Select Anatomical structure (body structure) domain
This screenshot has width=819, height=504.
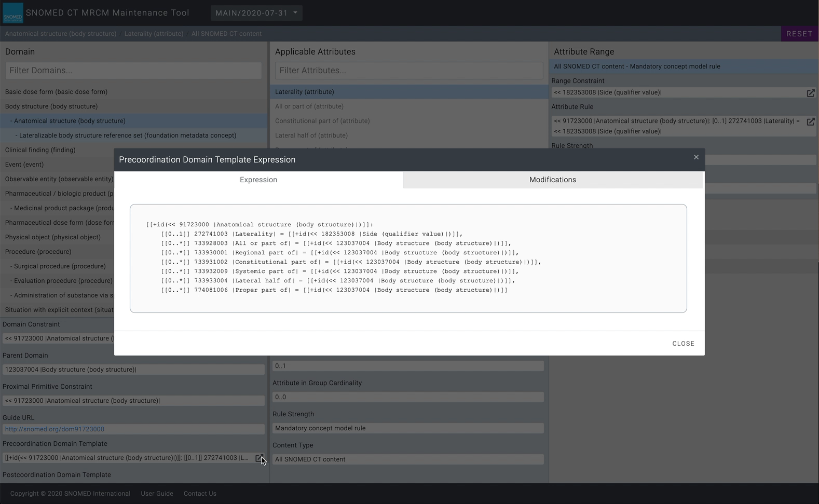[134, 121]
